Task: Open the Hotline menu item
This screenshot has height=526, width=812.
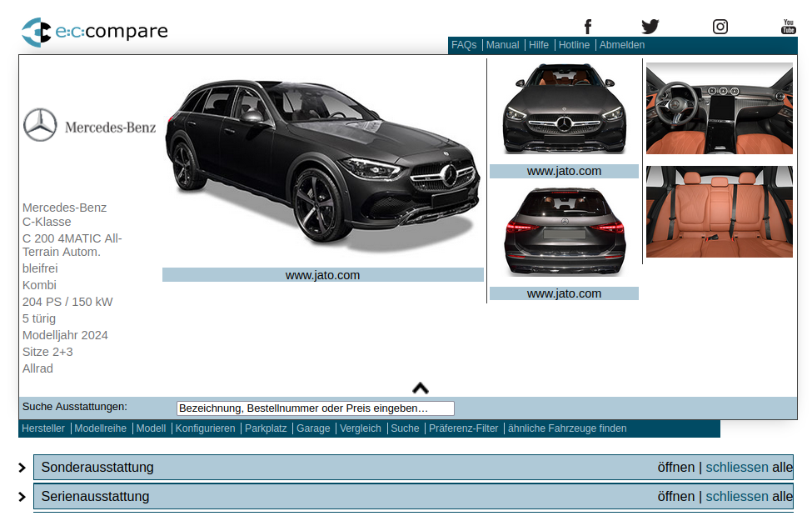Action: pyautogui.click(x=574, y=45)
